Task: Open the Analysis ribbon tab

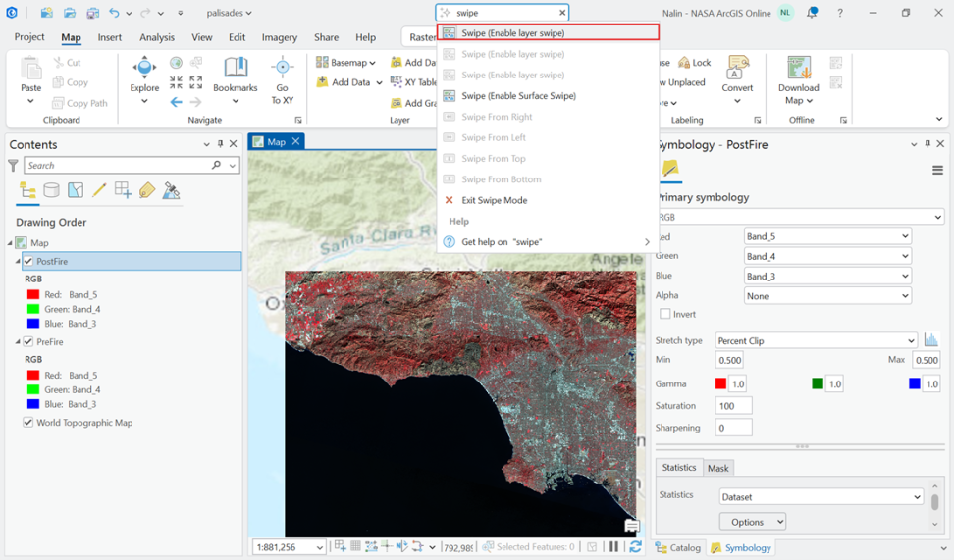Action: [157, 37]
